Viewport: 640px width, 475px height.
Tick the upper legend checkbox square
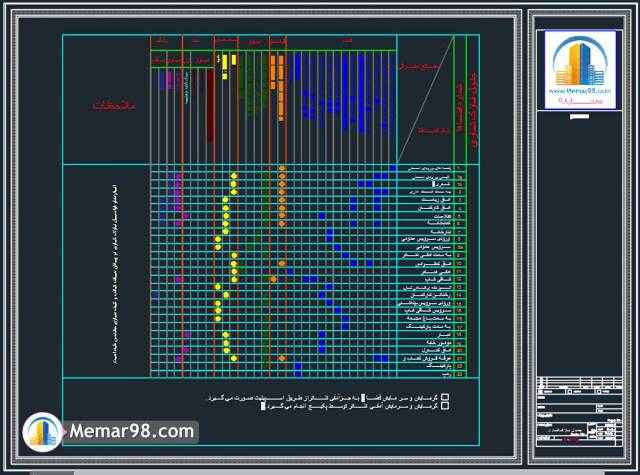[446, 398]
